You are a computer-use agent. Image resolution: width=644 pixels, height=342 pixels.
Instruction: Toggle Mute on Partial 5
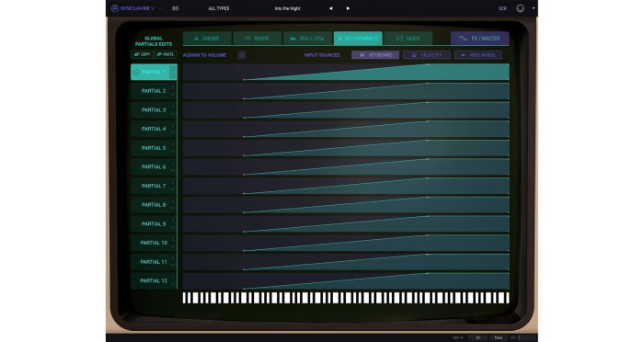[x=173, y=152]
